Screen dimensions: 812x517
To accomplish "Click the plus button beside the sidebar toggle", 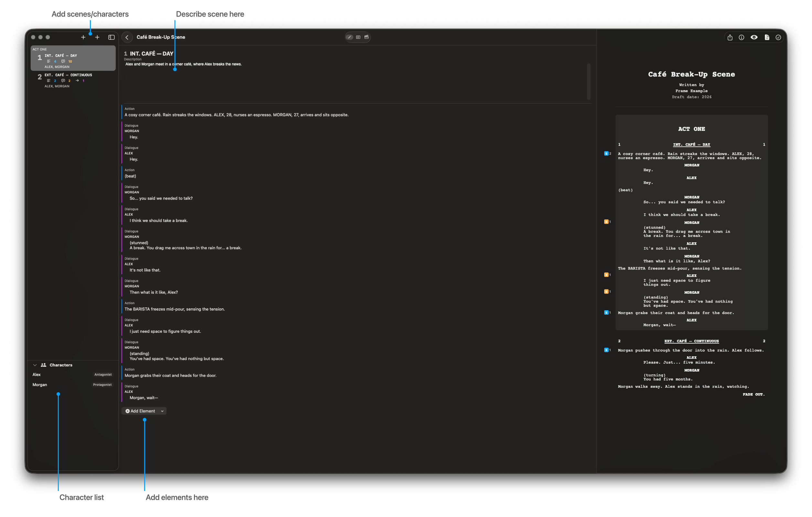I will [x=97, y=37].
